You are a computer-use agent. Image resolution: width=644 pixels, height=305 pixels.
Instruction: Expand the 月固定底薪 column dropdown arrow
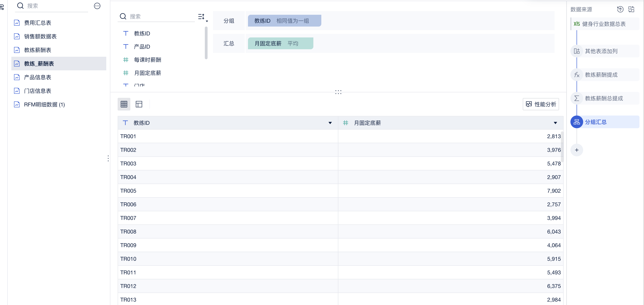[x=555, y=123]
